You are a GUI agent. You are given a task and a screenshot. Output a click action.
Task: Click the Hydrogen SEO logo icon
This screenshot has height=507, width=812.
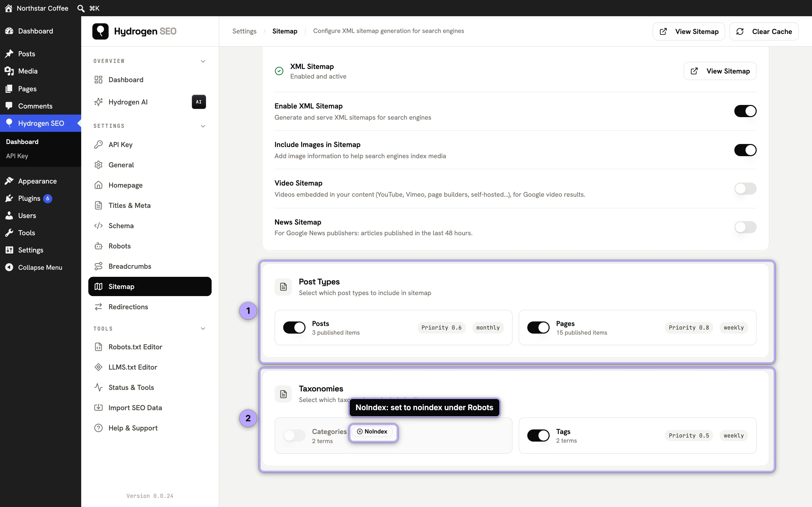tap(100, 31)
